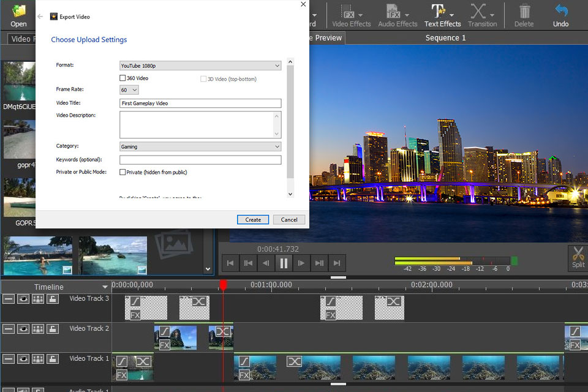
Task: Click the Cancel button in Export dialog
Action: coord(289,219)
